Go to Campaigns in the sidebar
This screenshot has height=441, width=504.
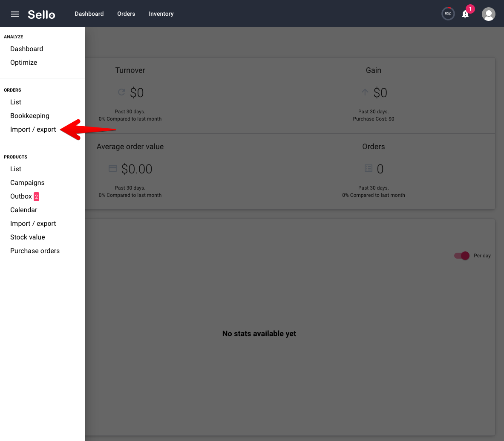tap(27, 182)
